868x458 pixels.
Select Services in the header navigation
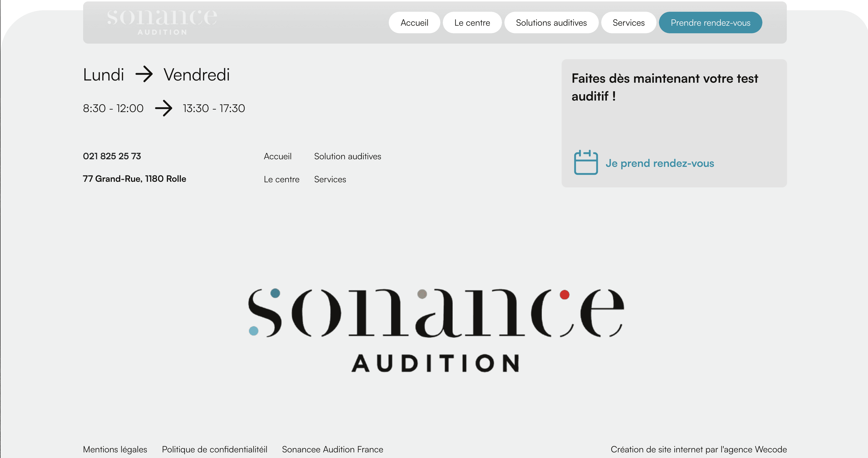(x=628, y=23)
